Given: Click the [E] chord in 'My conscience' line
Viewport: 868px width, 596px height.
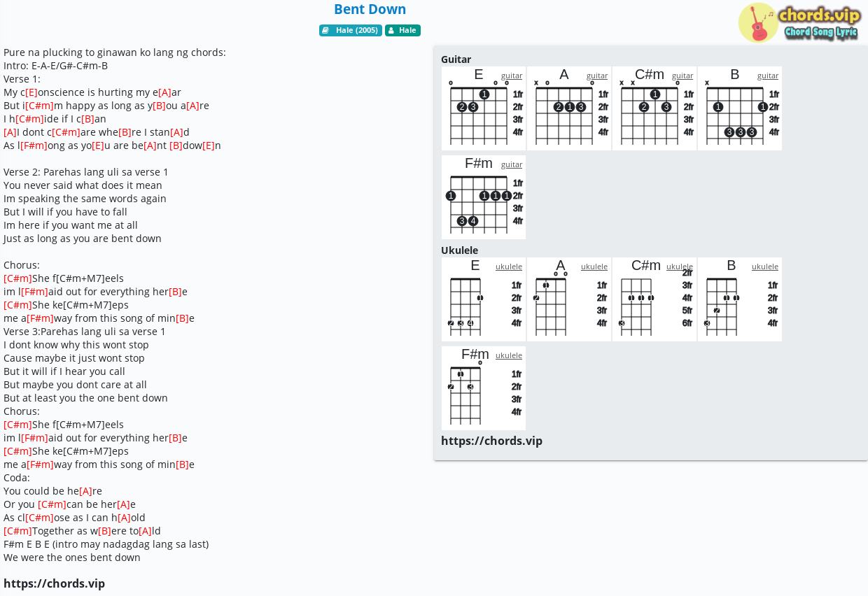Looking at the screenshot, I should (x=31, y=92).
